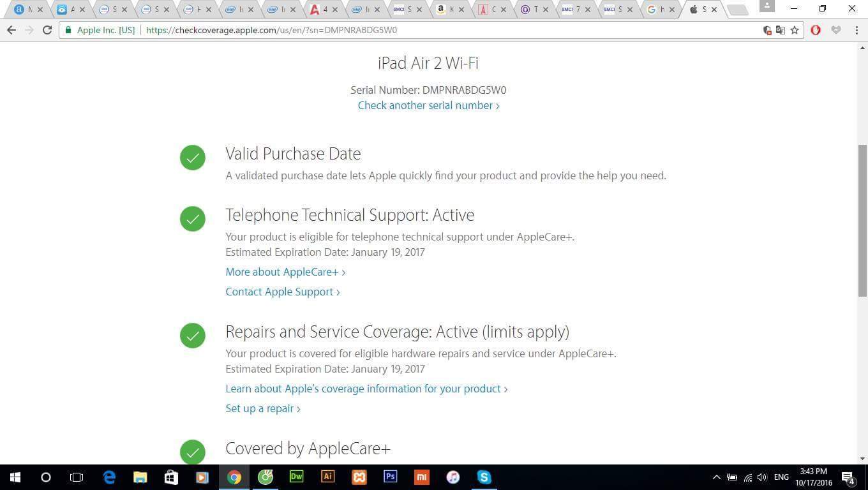868x490 pixels.
Task: Click the Chrome user profile icon
Action: coord(767,6)
